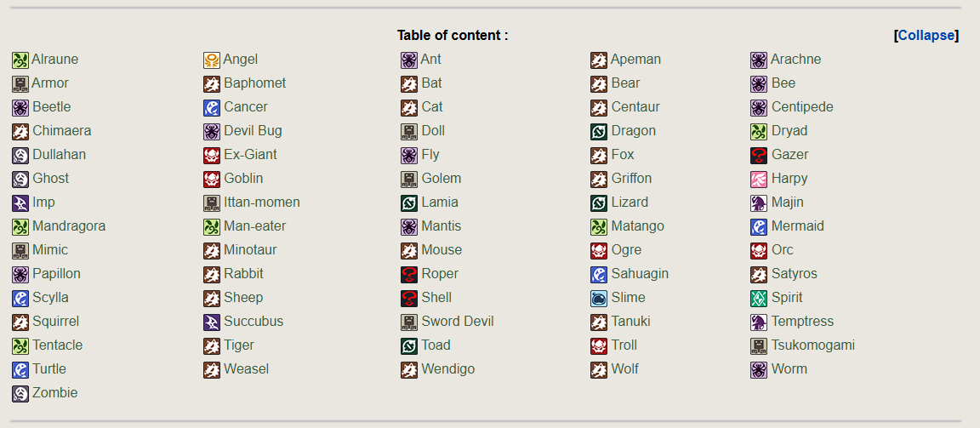Collapse the table of content
The height and width of the screenshot is (428, 980).
[926, 35]
